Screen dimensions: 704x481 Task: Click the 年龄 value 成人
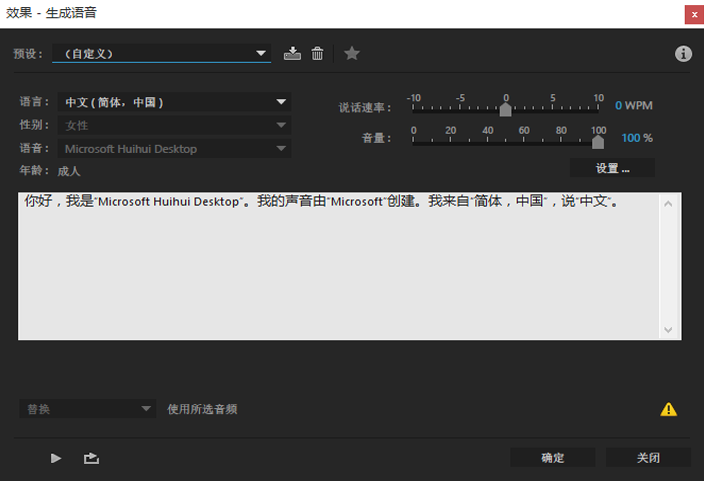pos(69,171)
